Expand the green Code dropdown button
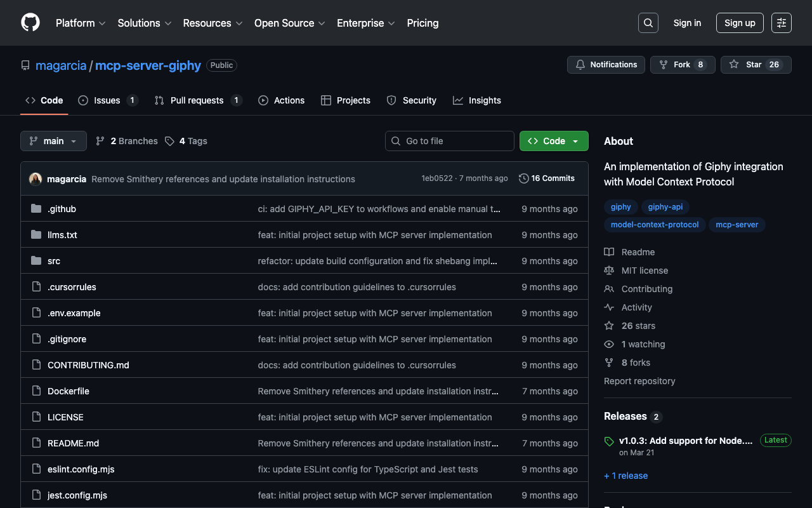The image size is (812, 508). pyautogui.click(x=553, y=141)
